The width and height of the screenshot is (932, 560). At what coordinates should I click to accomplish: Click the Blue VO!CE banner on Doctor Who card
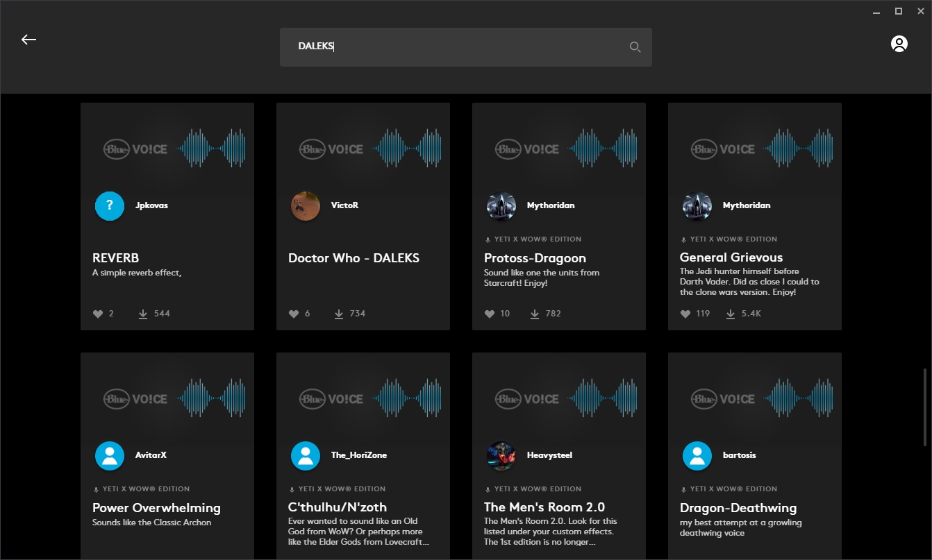coord(363,149)
